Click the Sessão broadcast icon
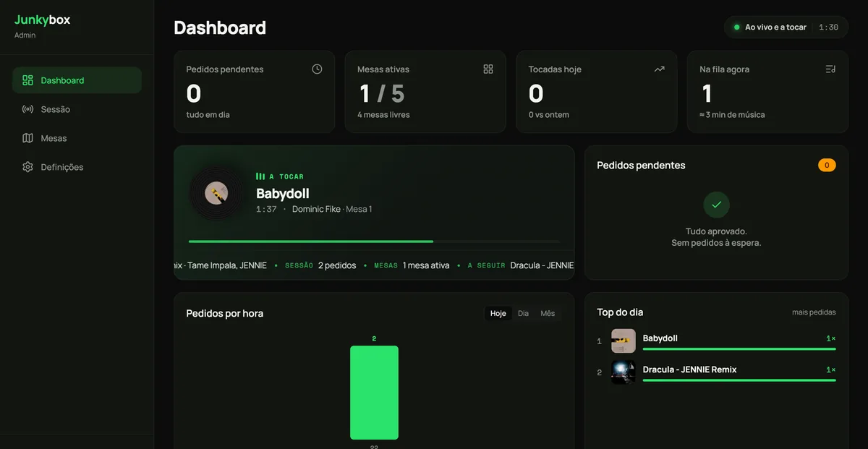Screen dimensions: 868x449 tap(27, 109)
